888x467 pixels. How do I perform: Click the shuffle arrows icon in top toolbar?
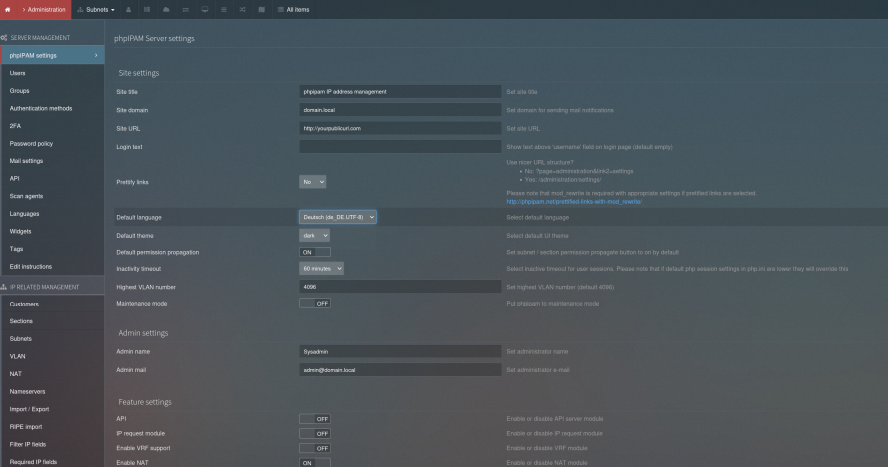pos(242,9)
